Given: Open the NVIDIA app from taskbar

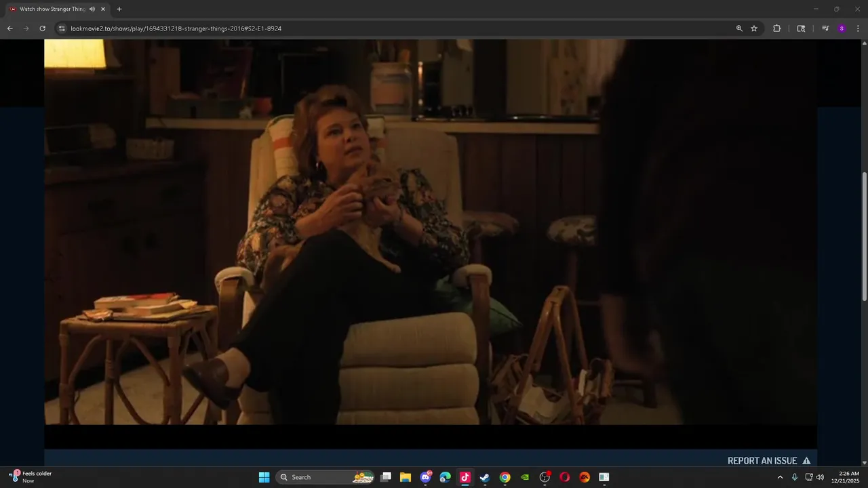Looking at the screenshot, I should pyautogui.click(x=525, y=477).
